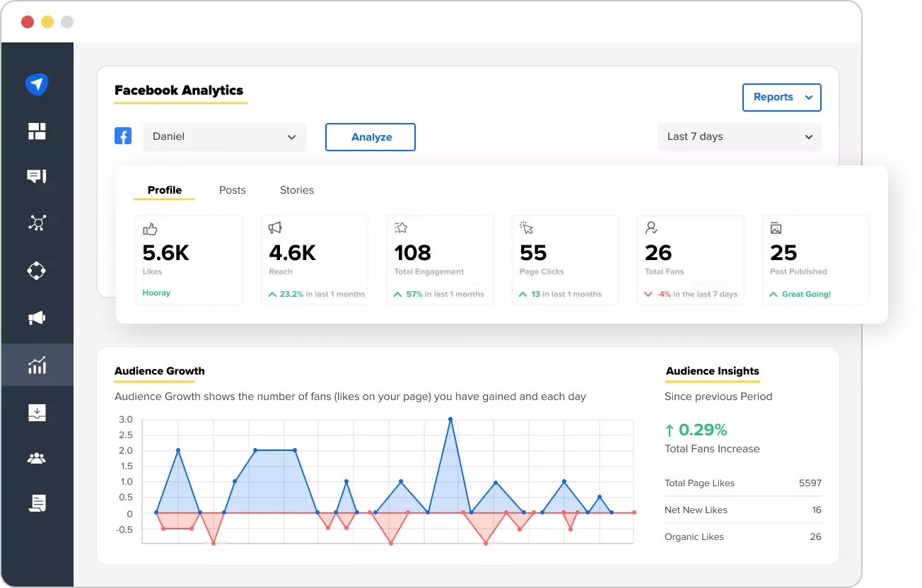
Task: Switch to the Stories tab
Action: pos(296,189)
